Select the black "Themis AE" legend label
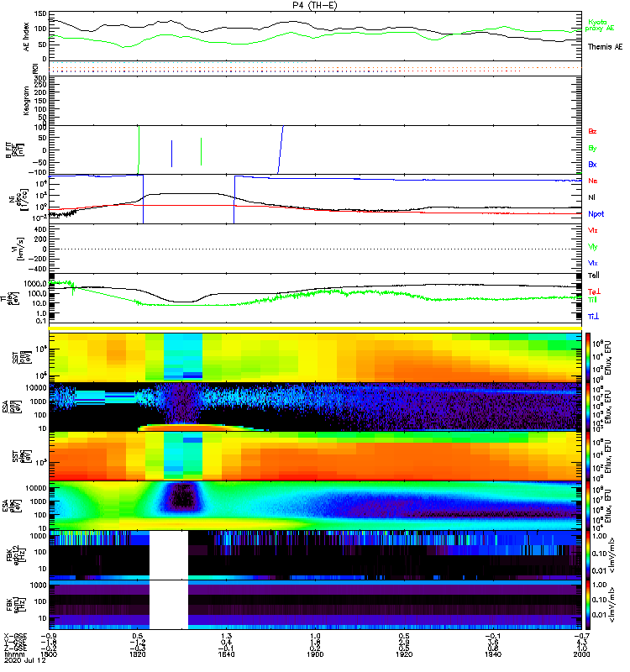The image size is (630, 672). (605, 47)
